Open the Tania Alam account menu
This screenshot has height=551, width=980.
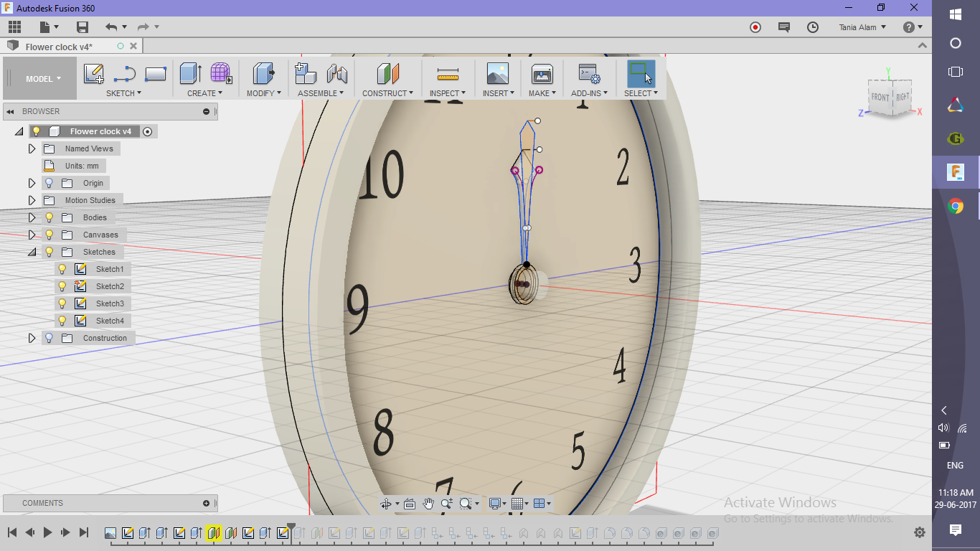862,27
